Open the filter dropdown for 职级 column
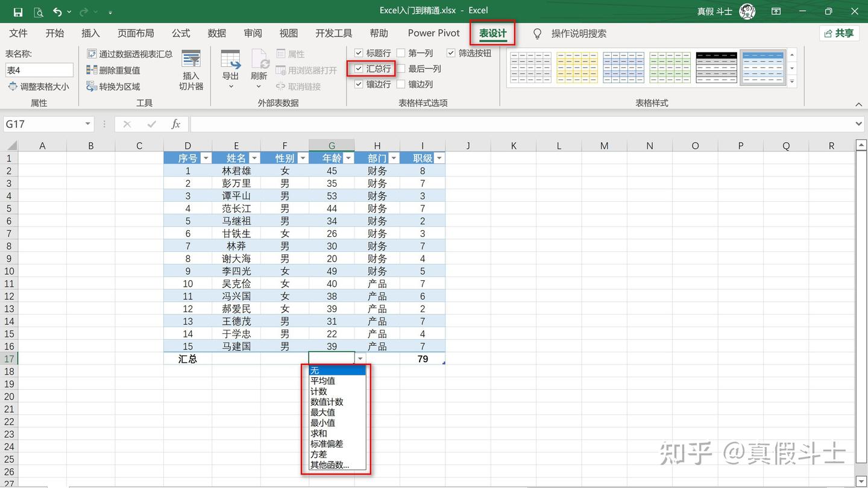Image resolution: width=868 pixels, height=488 pixels. (x=439, y=158)
